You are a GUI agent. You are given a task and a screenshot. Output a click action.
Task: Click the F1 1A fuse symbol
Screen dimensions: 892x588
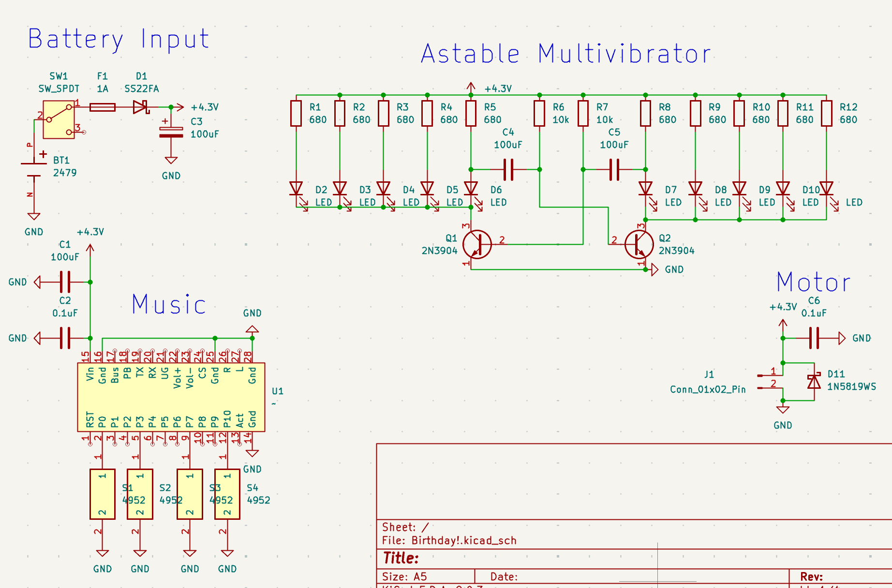pyautogui.click(x=103, y=107)
